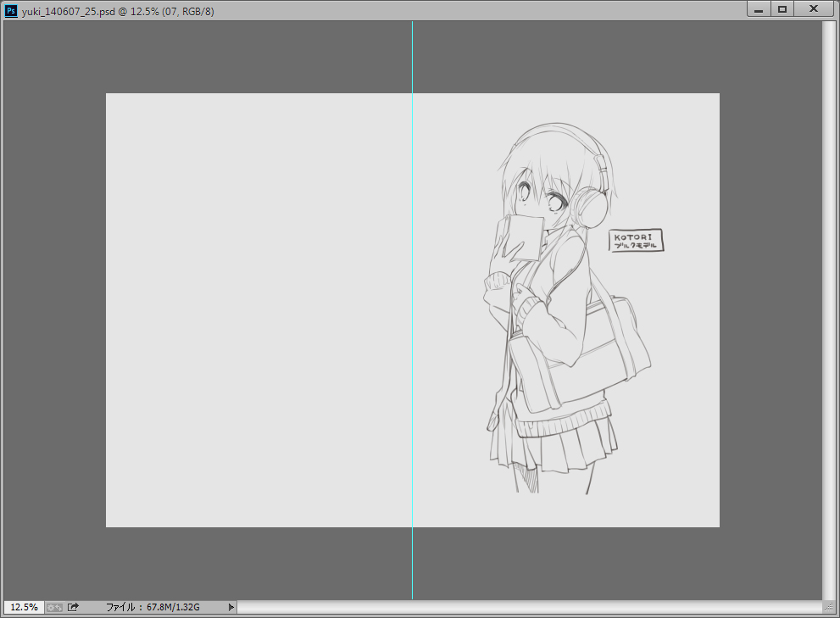Click the greyed gear sync icon in the status bar

tap(54, 607)
